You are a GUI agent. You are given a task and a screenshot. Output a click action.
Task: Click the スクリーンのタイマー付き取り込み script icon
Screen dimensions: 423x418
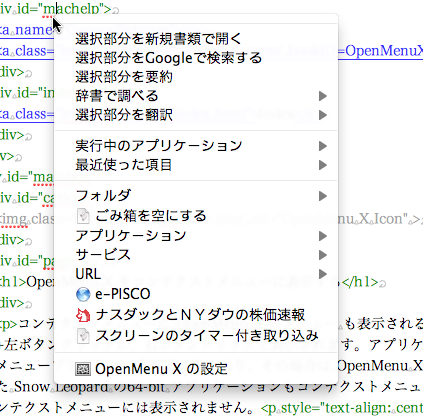(x=83, y=336)
